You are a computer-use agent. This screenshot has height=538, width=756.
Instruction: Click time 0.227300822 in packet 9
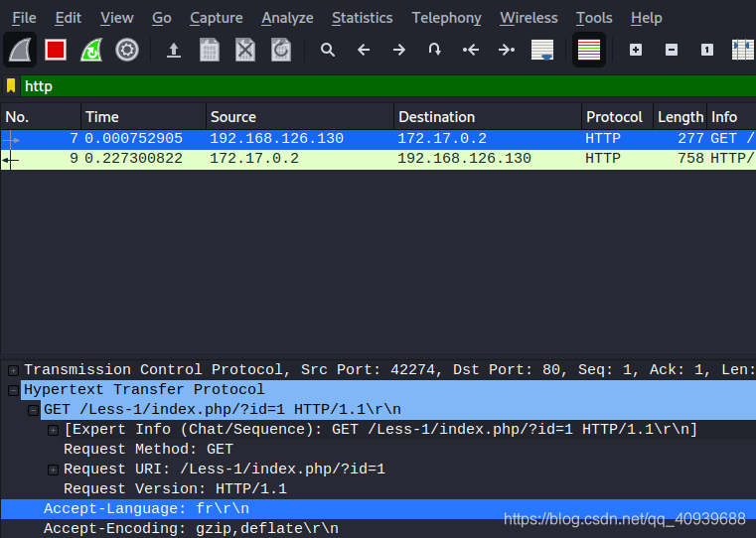[x=133, y=159]
